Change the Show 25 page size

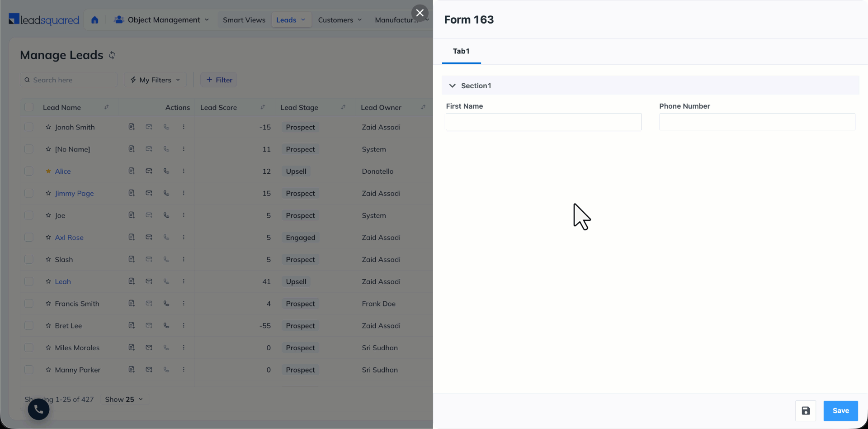(x=124, y=400)
